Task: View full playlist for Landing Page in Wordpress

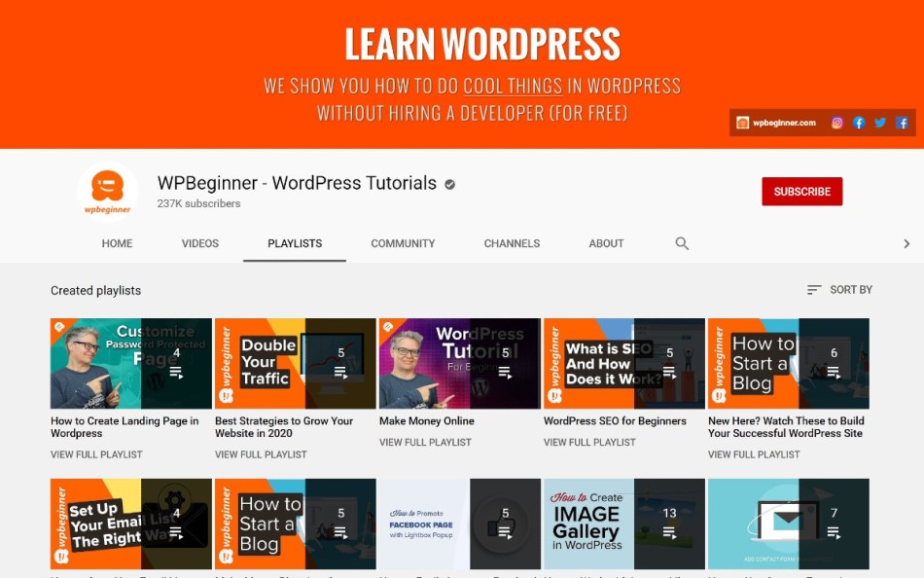Action: point(96,454)
